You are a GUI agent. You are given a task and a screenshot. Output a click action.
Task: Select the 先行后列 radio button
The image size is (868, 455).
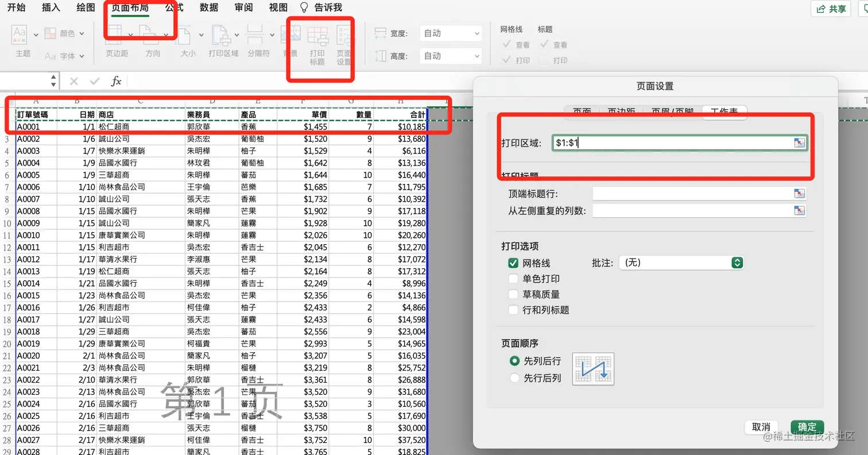pyautogui.click(x=514, y=378)
